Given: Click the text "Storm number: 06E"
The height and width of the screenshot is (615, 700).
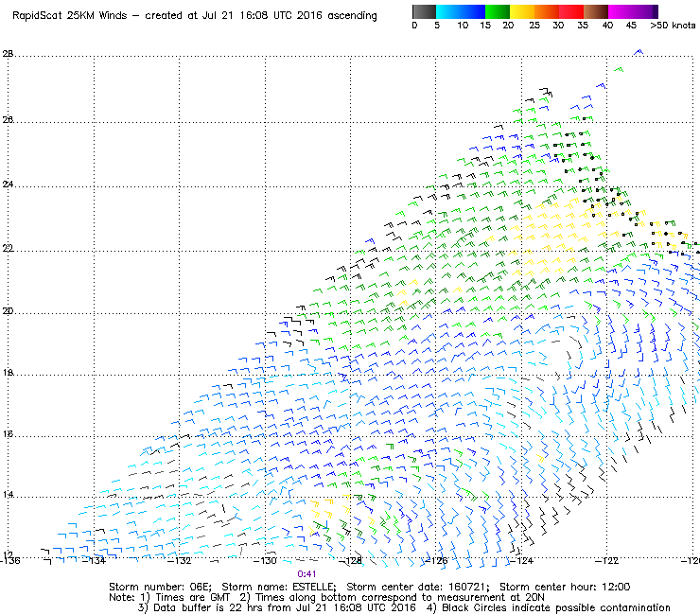Looking at the screenshot, I should point(160,587).
